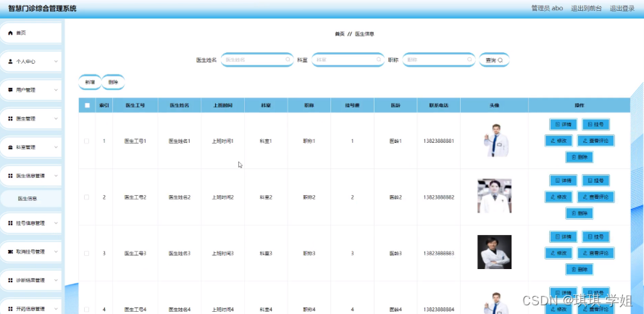Click 修改 for 医生工号3
The width and height of the screenshot is (644, 314).
tap(559, 253)
